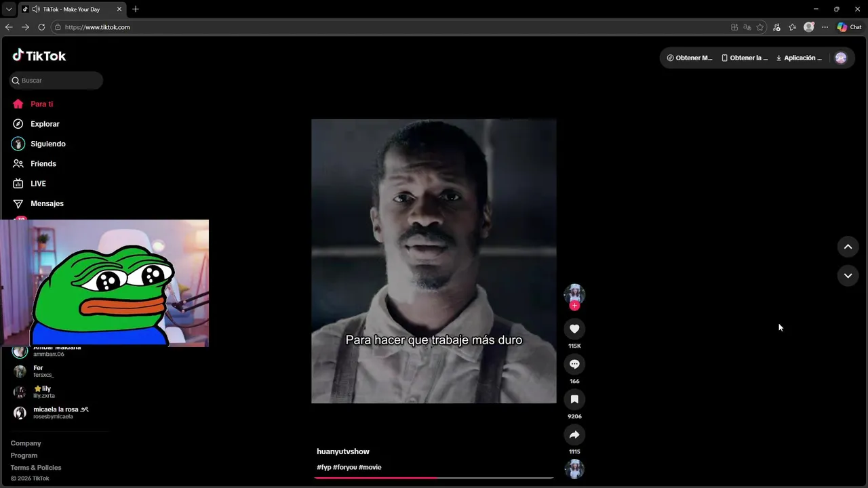Open a new browser tab
868x488 pixels.
[136, 9]
